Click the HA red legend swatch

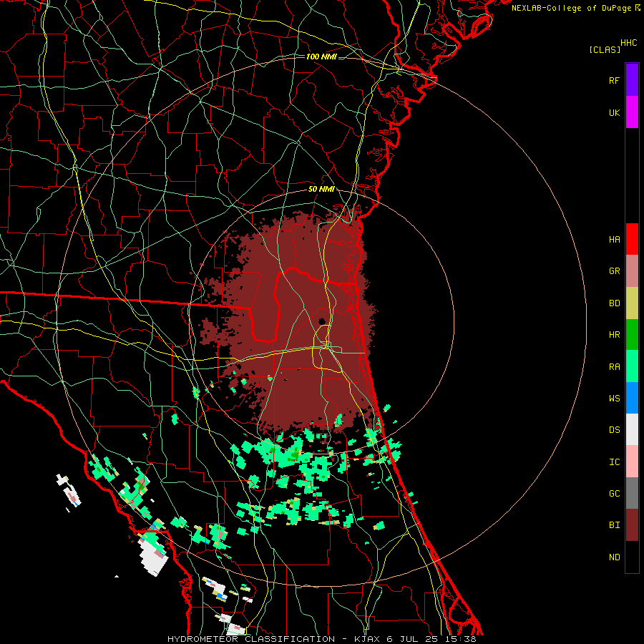(632, 239)
